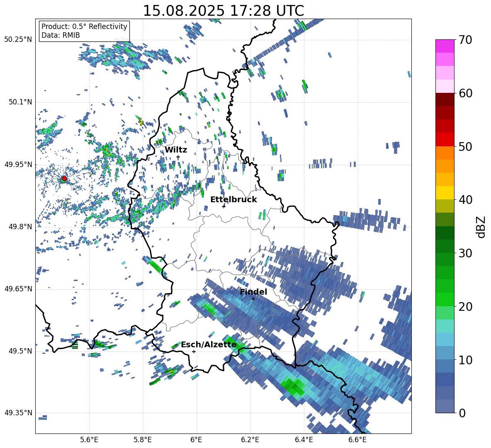Click the 49.5°N latitude label
This screenshot has width=491, height=448.
[20, 351]
